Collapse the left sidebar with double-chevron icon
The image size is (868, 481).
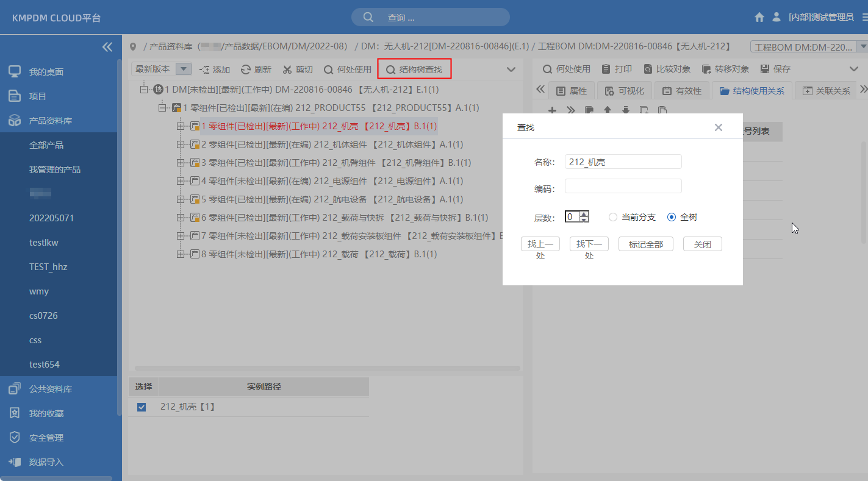(107, 47)
